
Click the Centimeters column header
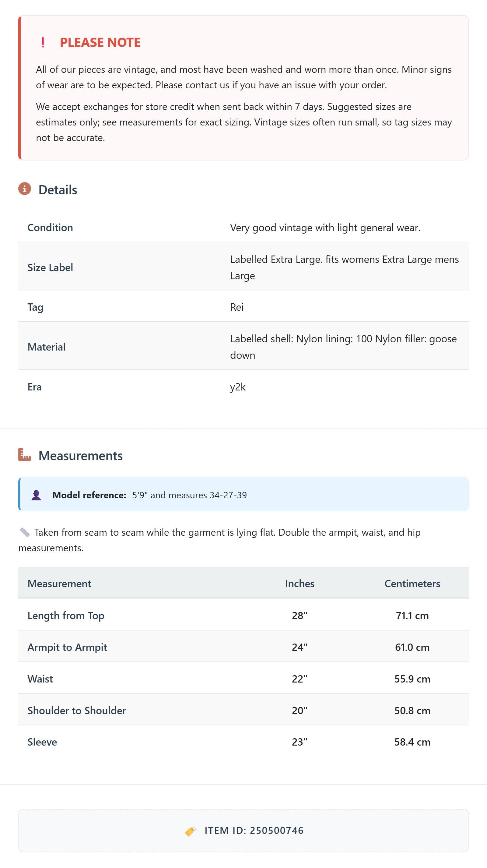(412, 584)
